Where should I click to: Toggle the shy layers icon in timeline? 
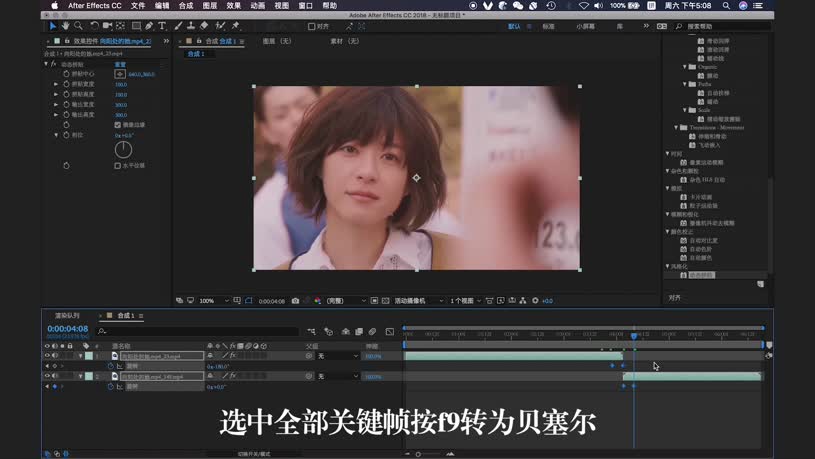tap(346, 331)
